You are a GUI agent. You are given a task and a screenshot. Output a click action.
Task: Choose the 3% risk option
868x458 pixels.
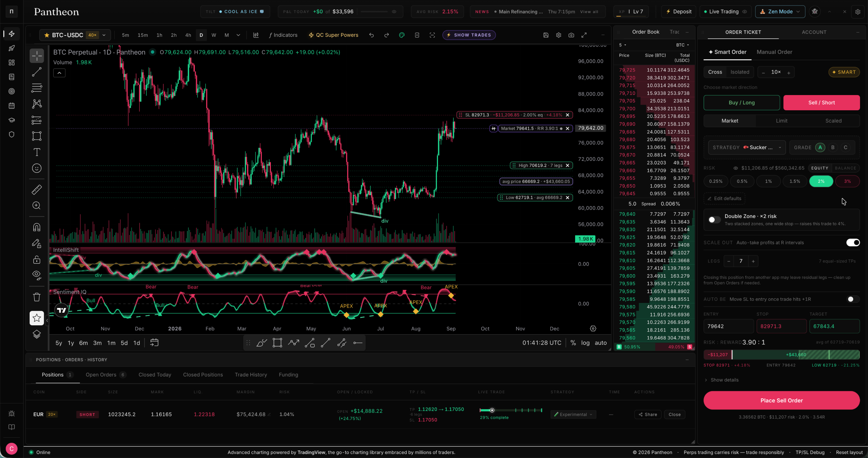847,181
